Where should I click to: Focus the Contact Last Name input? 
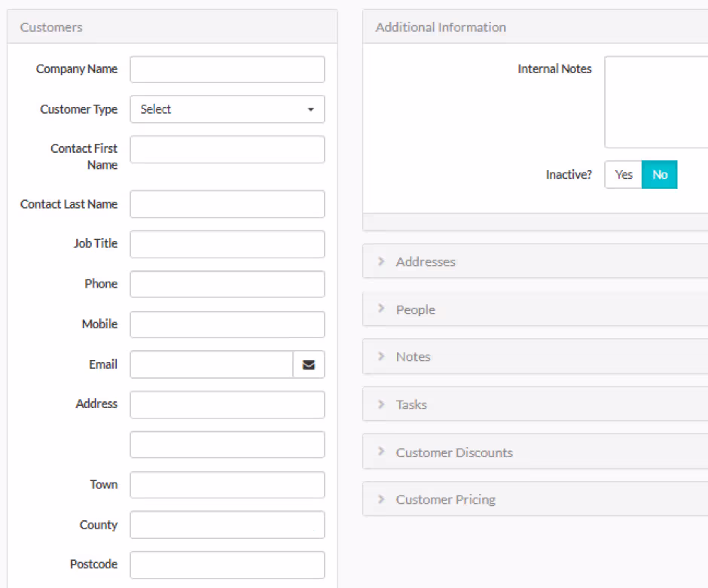[x=227, y=204]
